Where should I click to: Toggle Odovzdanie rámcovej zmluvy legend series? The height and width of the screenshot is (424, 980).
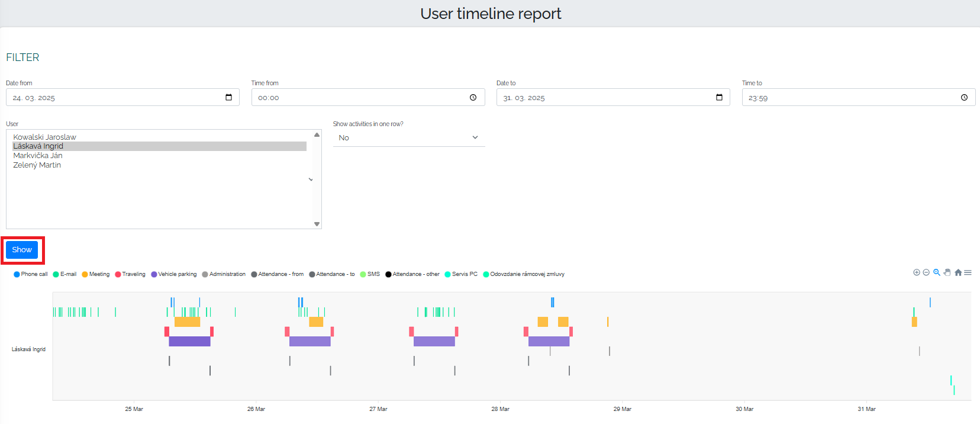524,274
